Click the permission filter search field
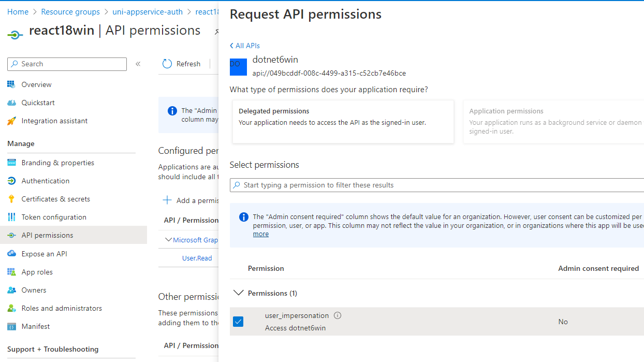 [x=437, y=185]
